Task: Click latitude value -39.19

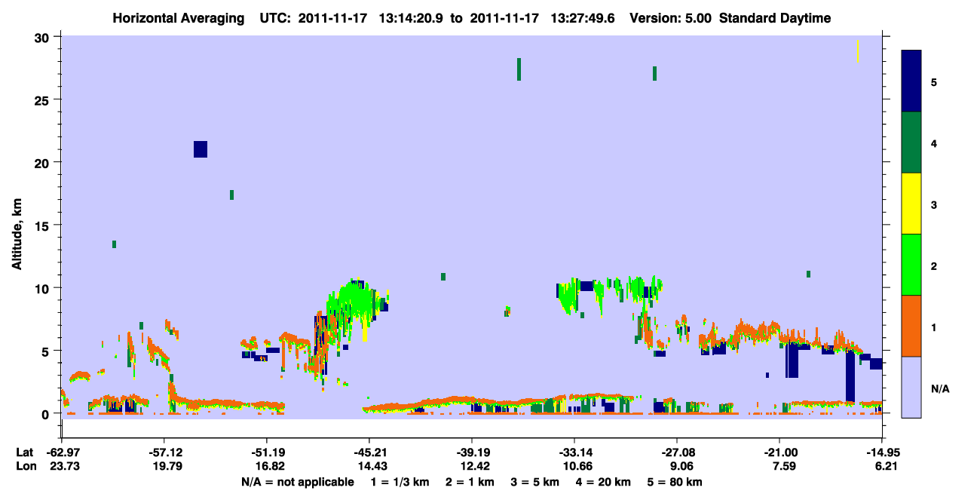Action: [472, 452]
